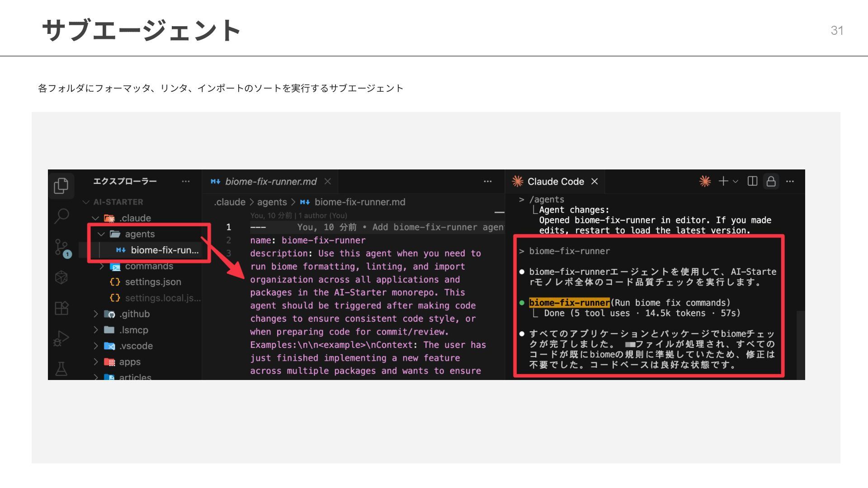The width and height of the screenshot is (868, 488).
Task: Expand the commands folder
Action: point(101,266)
